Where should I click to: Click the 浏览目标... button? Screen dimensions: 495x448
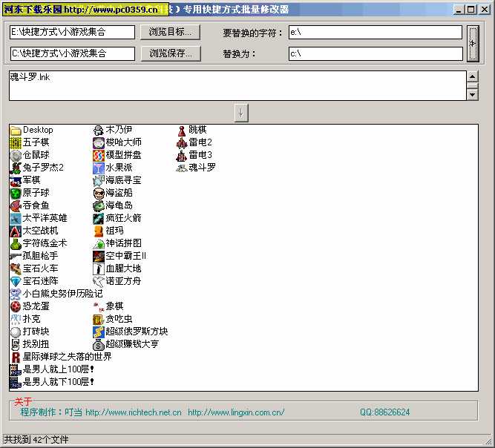[x=170, y=32]
